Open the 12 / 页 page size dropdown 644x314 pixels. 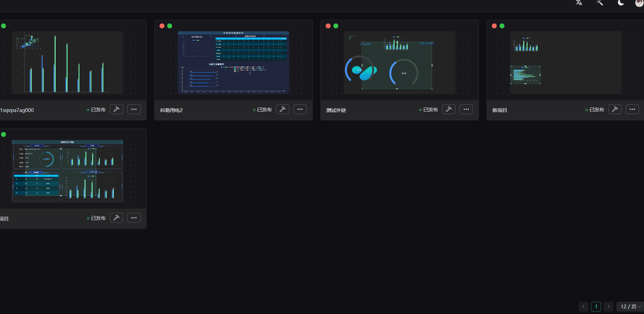click(630, 307)
